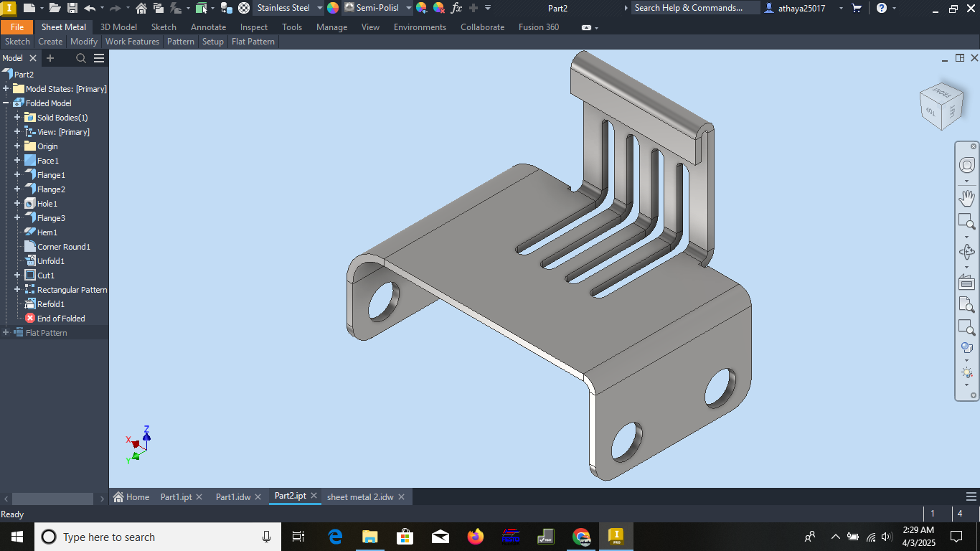
Task: Switch to the 3D Model ribbon tab
Action: [x=118, y=27]
